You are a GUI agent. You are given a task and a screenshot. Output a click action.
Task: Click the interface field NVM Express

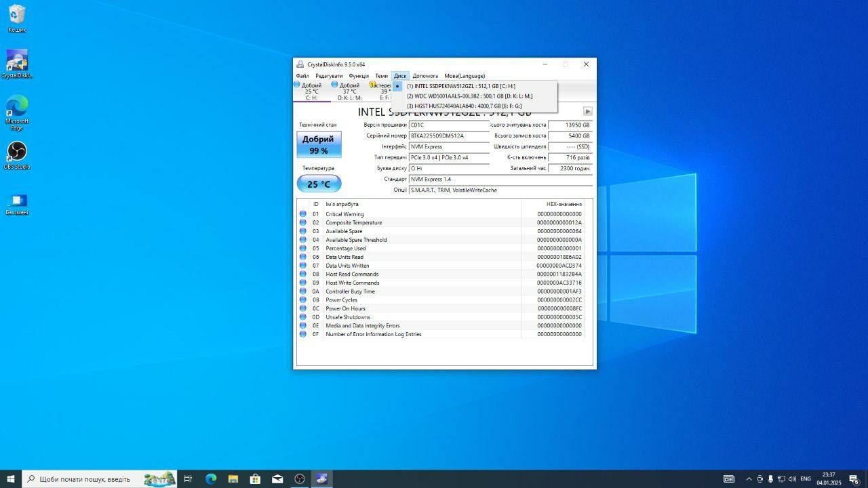448,146
